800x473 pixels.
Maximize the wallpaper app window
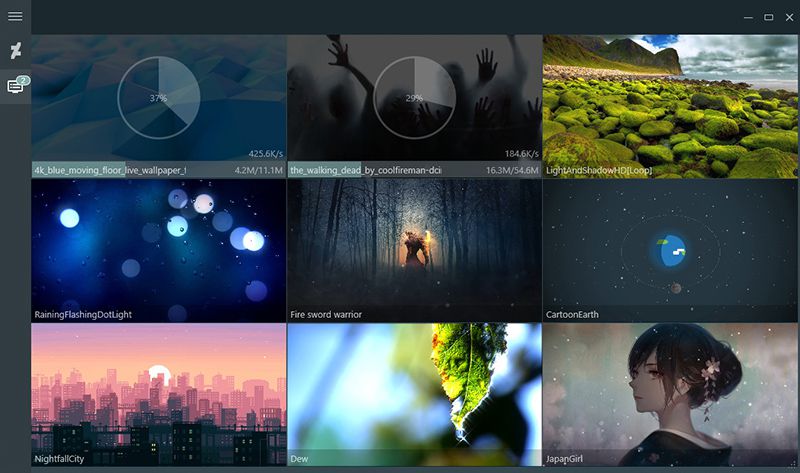click(x=768, y=17)
